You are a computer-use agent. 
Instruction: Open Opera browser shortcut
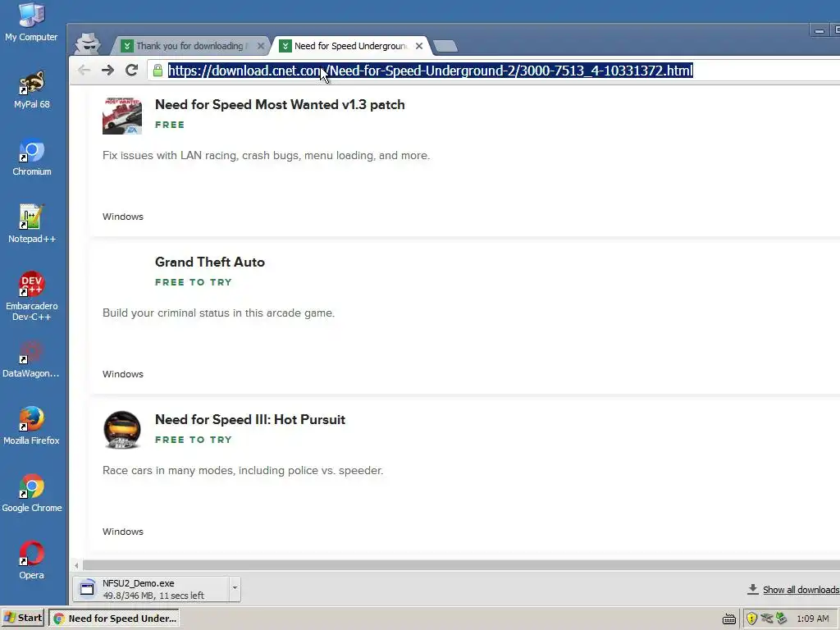tap(31, 561)
